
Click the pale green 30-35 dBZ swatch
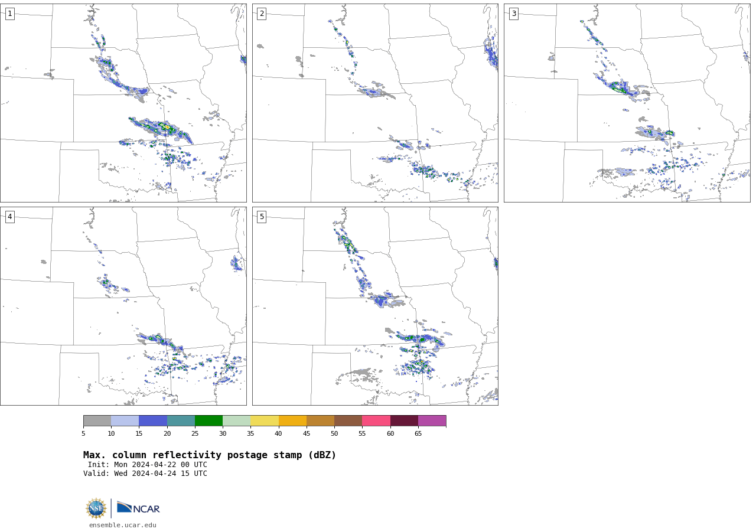[x=236, y=421]
